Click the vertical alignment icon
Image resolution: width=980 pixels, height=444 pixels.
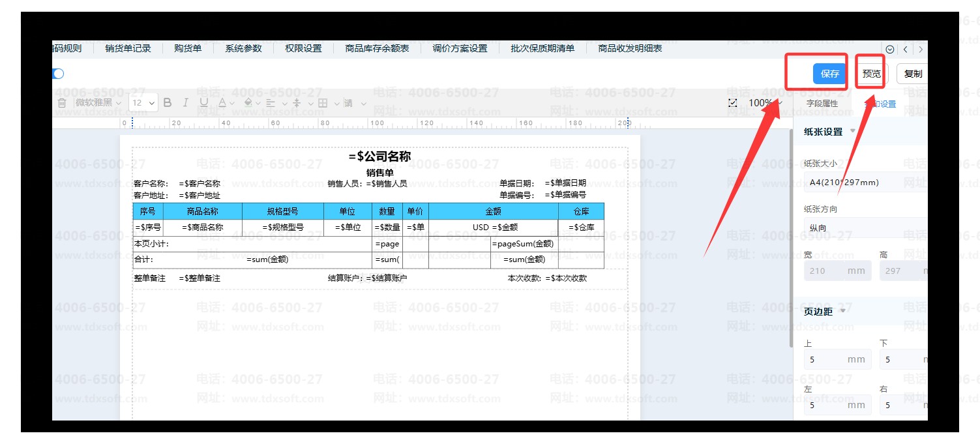[297, 103]
